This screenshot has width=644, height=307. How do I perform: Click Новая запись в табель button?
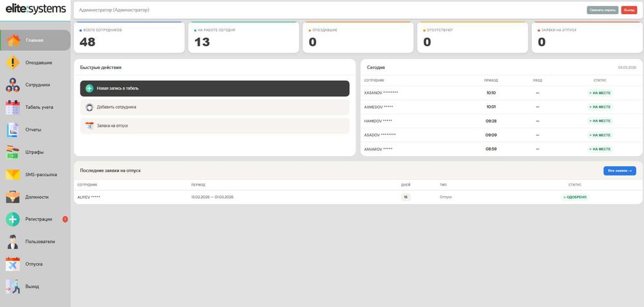point(215,88)
